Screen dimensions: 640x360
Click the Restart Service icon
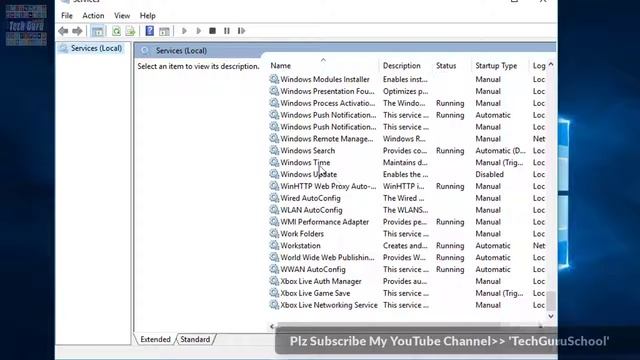click(241, 31)
